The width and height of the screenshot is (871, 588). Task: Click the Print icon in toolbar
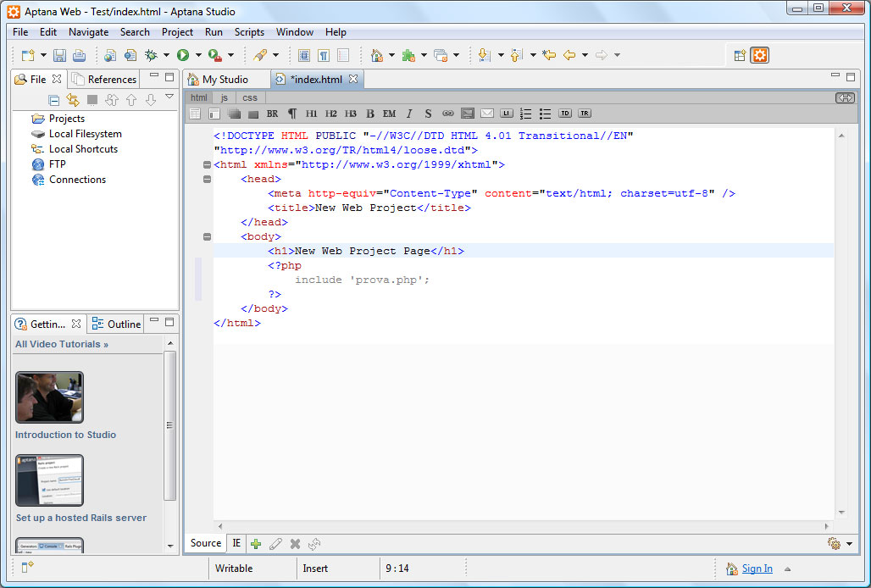(x=80, y=55)
